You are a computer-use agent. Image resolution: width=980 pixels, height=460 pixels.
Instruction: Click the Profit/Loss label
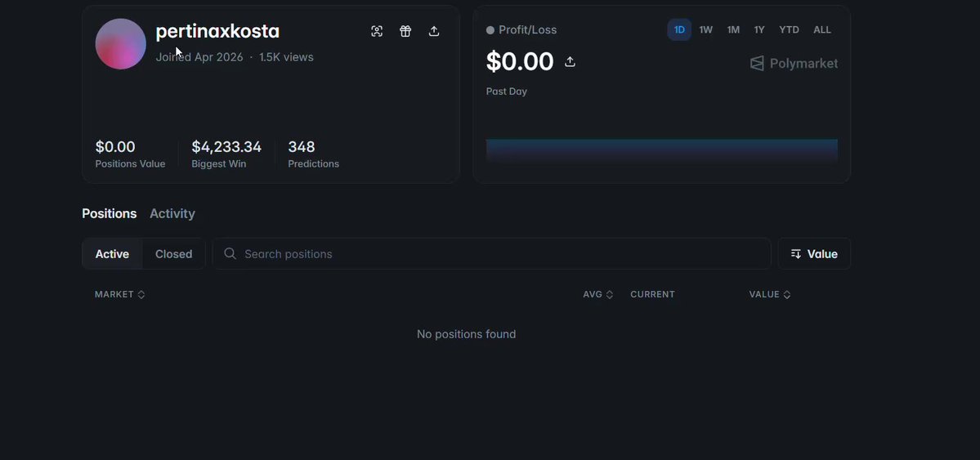point(527,30)
